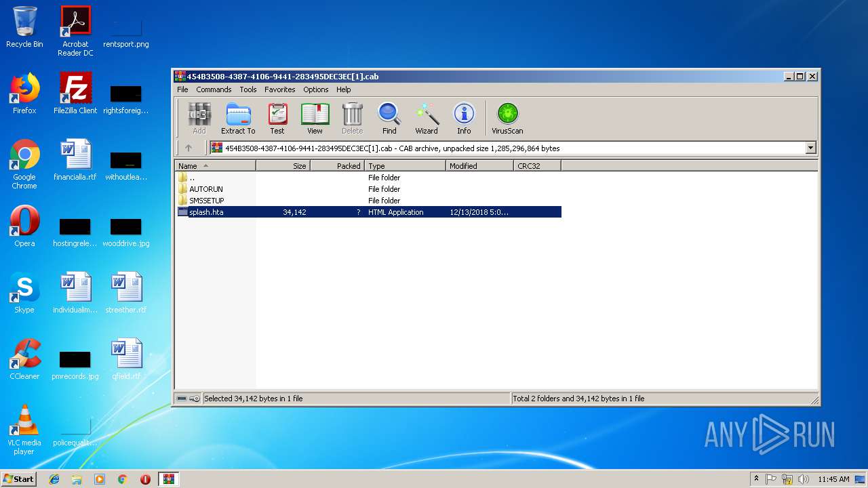
Task: Select the parent '..' folder row
Action: 368,178
